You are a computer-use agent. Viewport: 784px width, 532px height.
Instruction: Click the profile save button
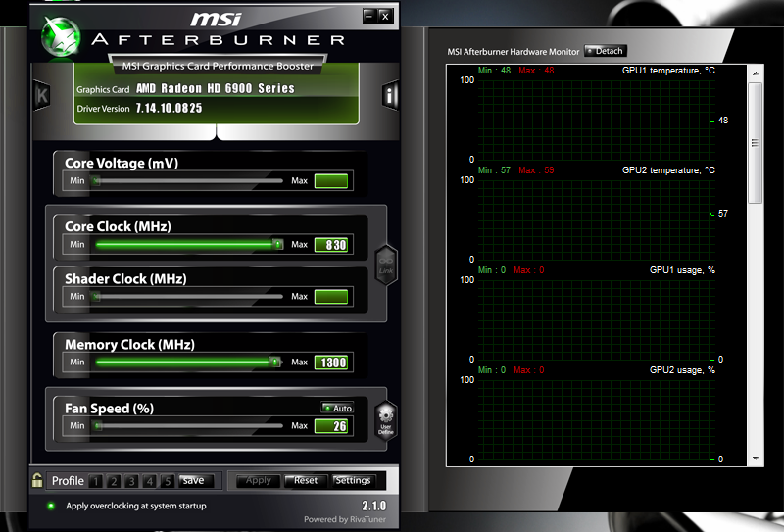click(x=195, y=480)
